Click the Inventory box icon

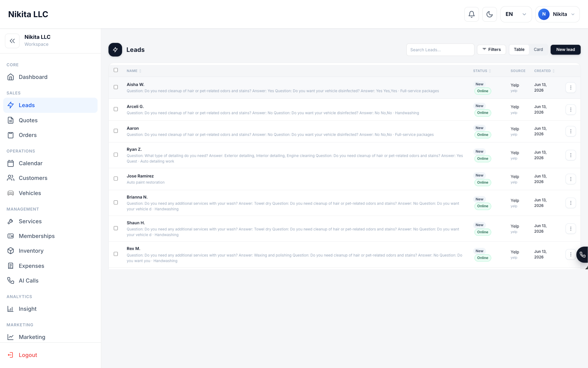pyautogui.click(x=10, y=251)
